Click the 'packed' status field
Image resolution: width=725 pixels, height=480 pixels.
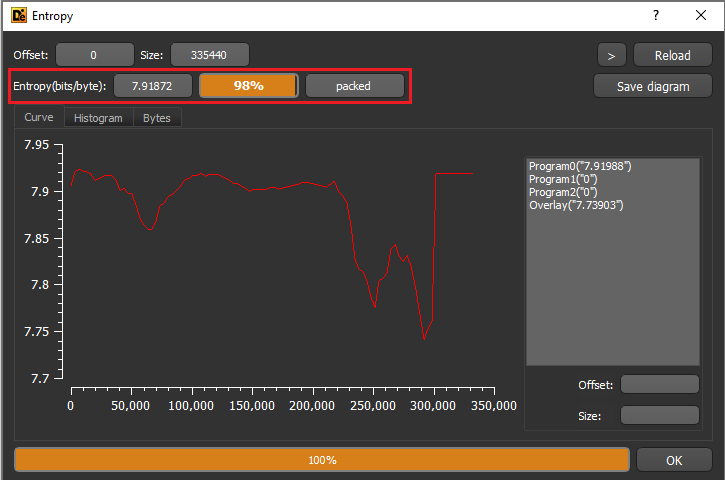tap(355, 86)
